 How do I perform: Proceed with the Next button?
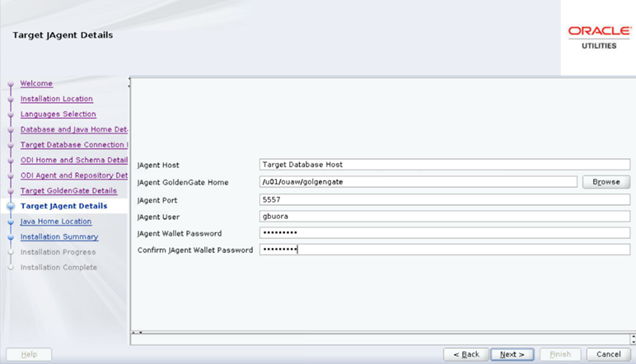pyautogui.click(x=512, y=354)
